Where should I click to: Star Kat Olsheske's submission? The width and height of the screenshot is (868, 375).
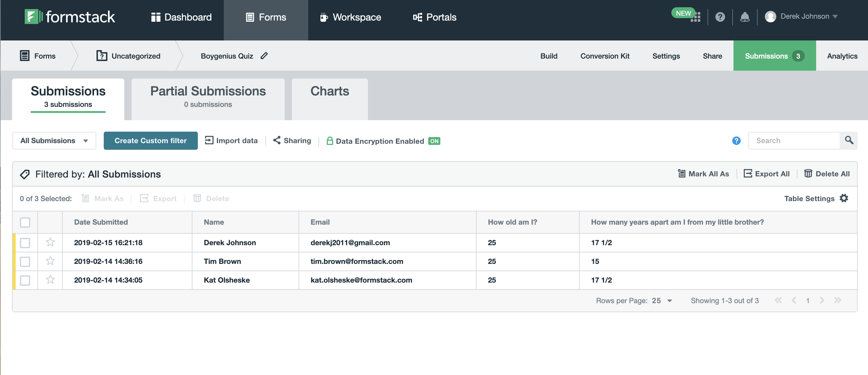tap(50, 280)
